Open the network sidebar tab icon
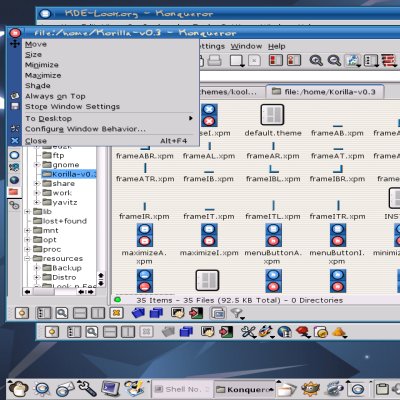Image resolution: width=400 pixels, height=400 pixels. tap(14, 168)
